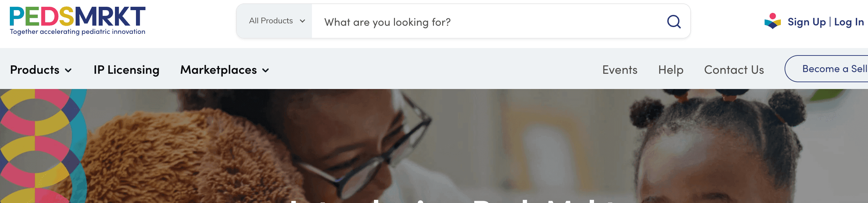Click the colorful ring pattern graphic

tap(43, 146)
